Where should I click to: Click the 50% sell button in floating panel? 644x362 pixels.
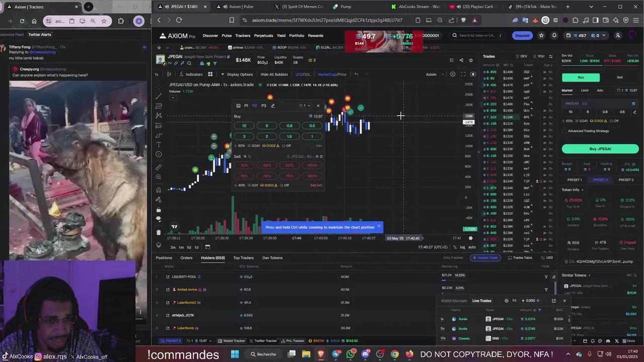tap(289, 165)
